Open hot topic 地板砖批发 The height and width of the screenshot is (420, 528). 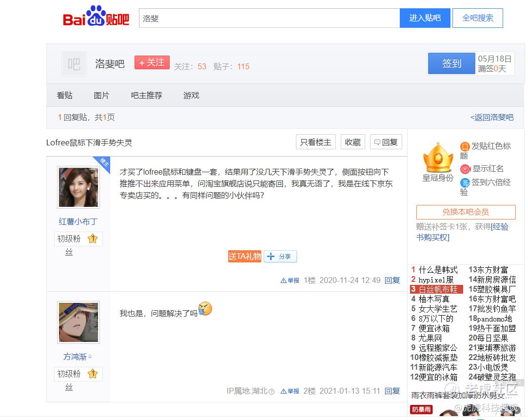[x=497, y=358]
